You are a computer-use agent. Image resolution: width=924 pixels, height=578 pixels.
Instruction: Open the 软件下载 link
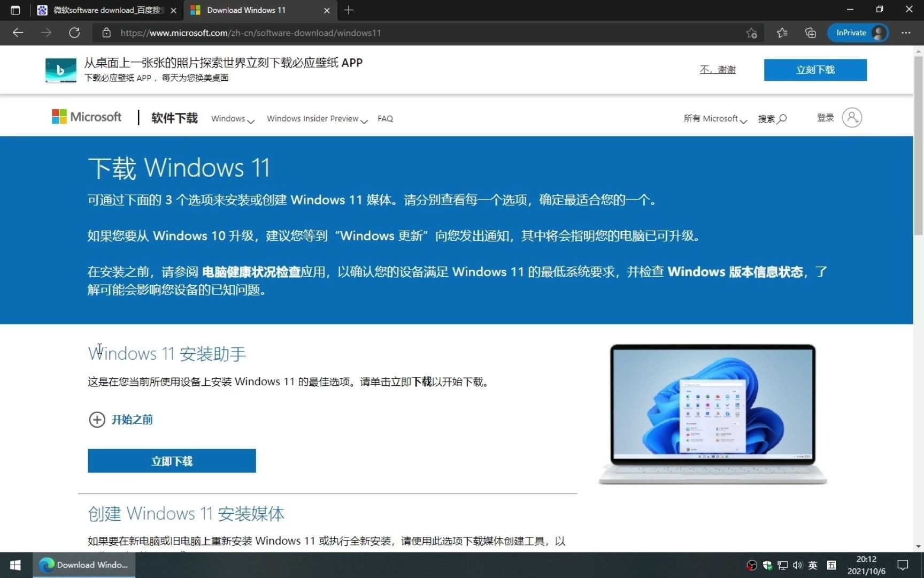(x=174, y=118)
